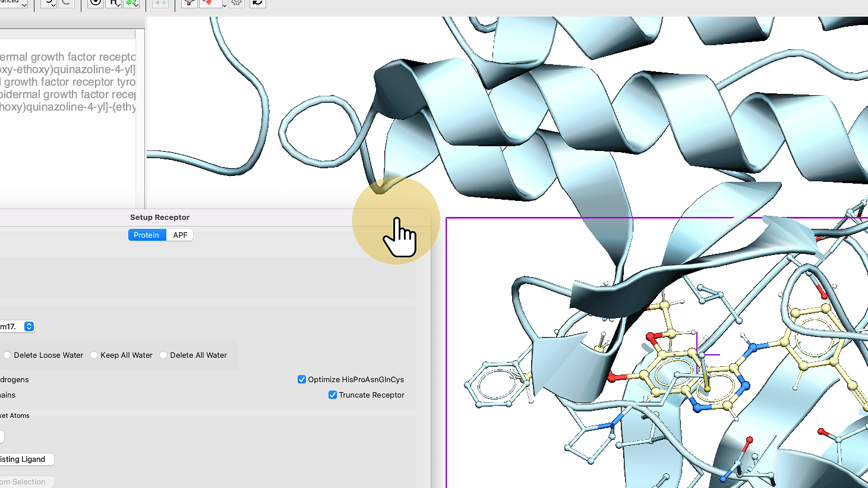Disable the Truncate Receptor checkbox
The height and width of the screenshot is (488, 868).
coord(333,395)
